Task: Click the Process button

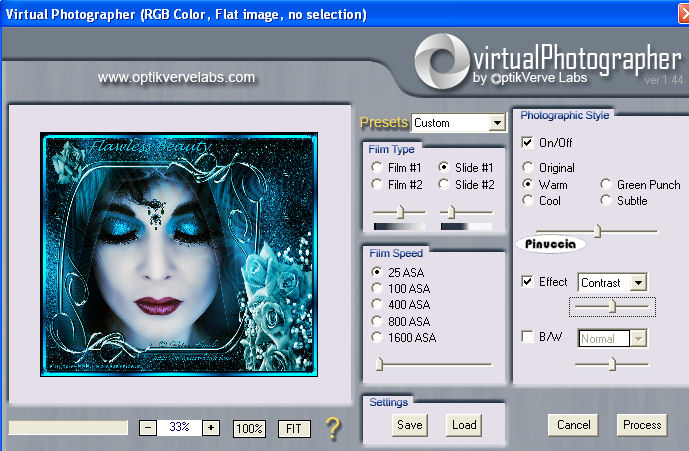Action: [642, 425]
